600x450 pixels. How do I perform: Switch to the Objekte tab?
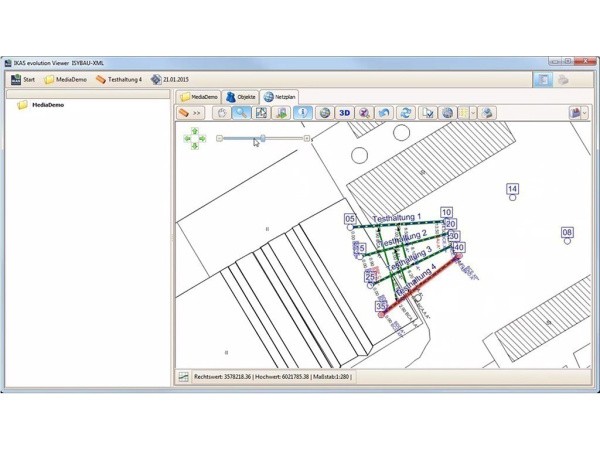240,97
